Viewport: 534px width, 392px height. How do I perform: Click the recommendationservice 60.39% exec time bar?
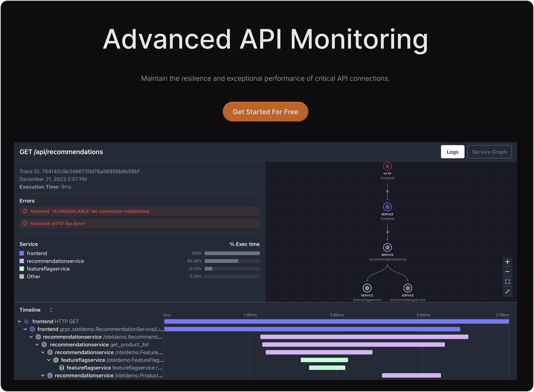232,261
